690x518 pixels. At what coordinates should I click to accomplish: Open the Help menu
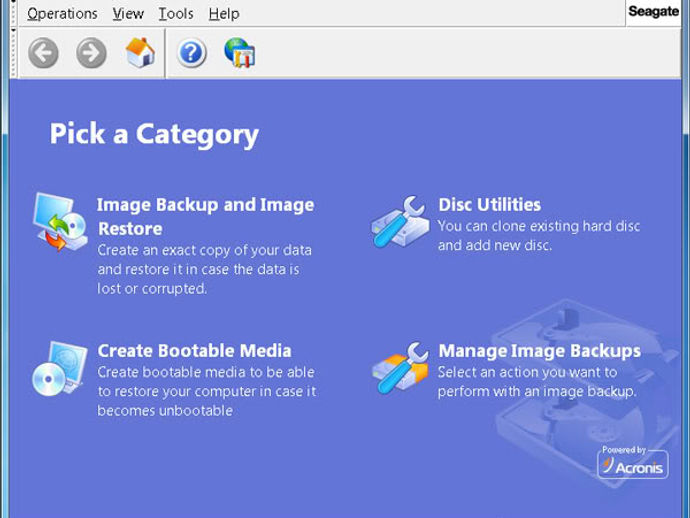[x=224, y=14]
